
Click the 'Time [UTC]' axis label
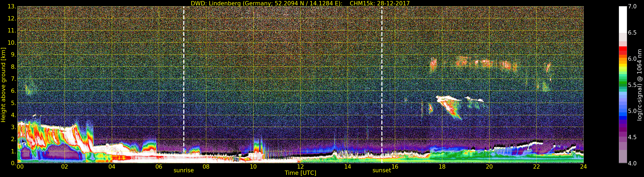(300, 173)
